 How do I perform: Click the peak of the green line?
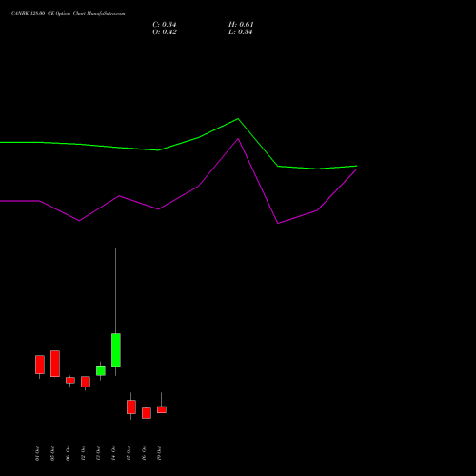(238, 119)
